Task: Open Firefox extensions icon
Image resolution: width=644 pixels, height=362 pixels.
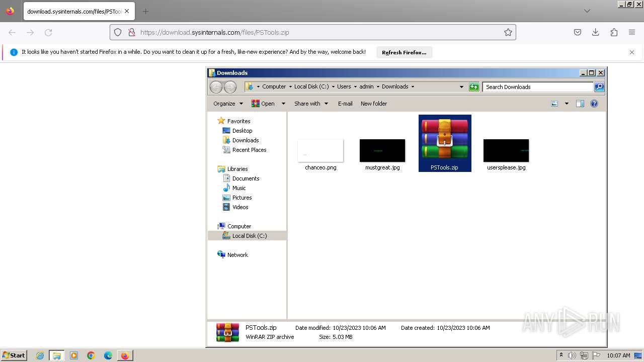Action: tap(614, 32)
